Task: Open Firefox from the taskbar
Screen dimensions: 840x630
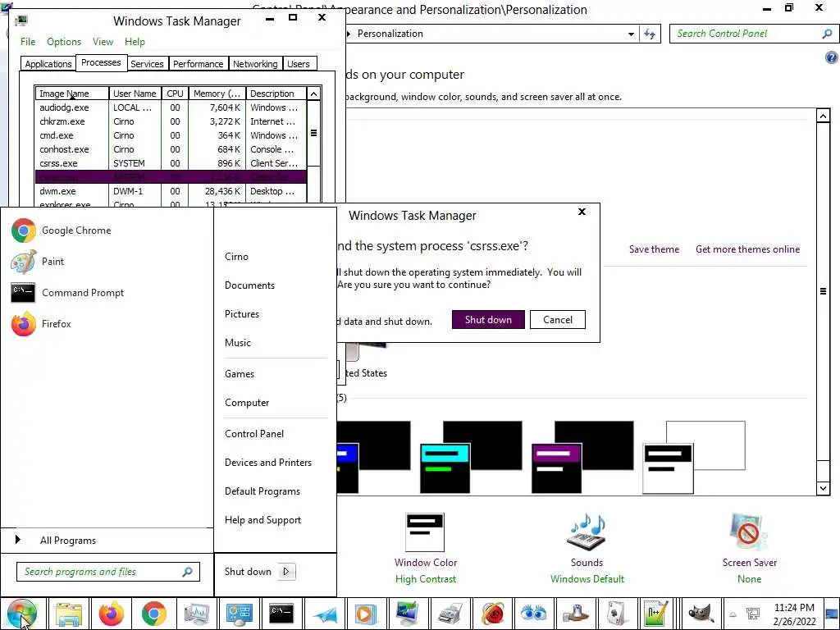Action: click(x=112, y=614)
